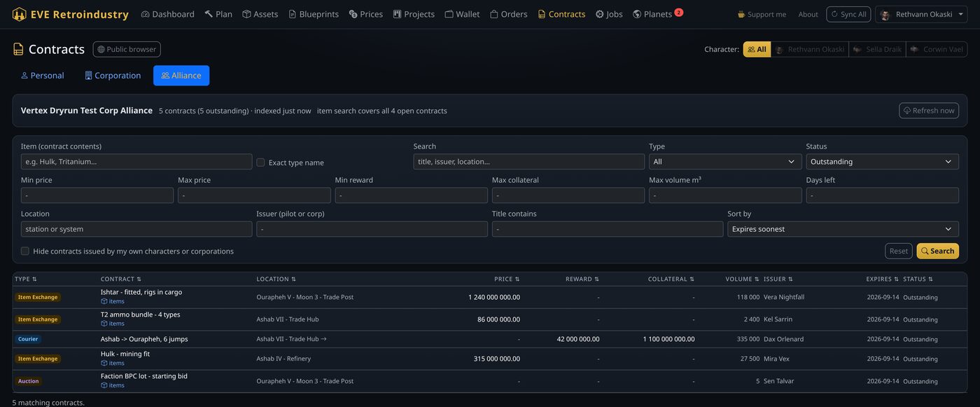Click the Sync All button
Image resolution: width=980 pixels, height=407 pixels.
(x=848, y=14)
